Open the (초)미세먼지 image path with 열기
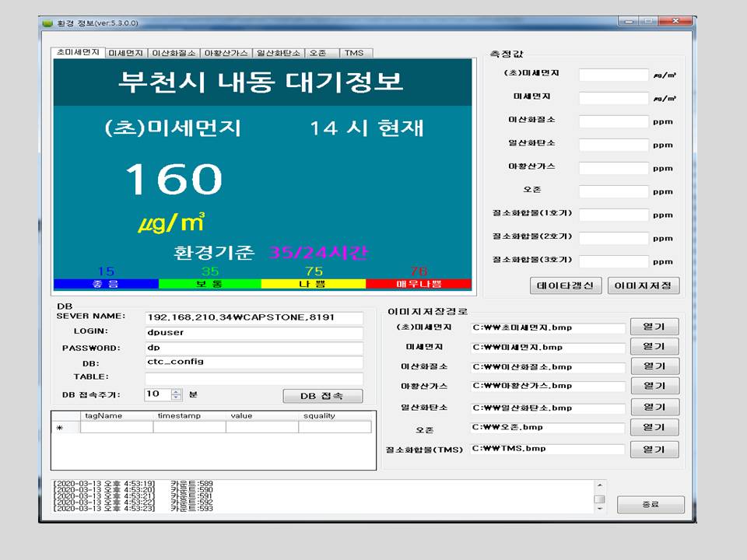 [654, 327]
